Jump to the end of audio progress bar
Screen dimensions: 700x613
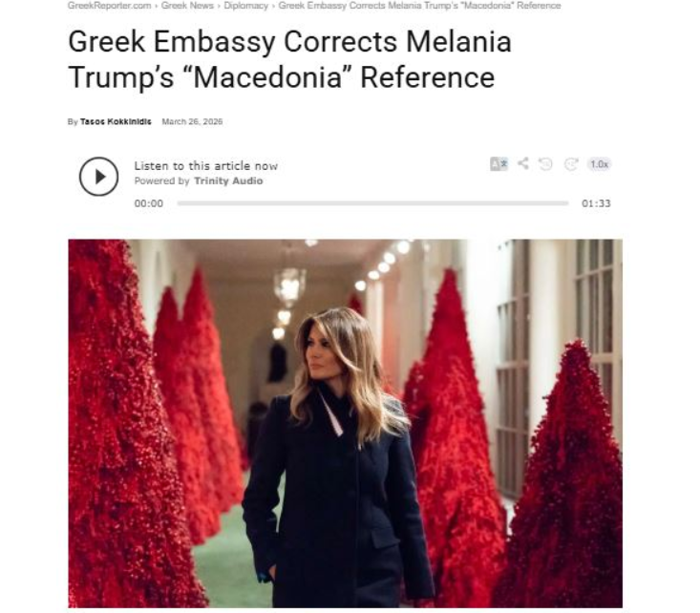pos(567,203)
